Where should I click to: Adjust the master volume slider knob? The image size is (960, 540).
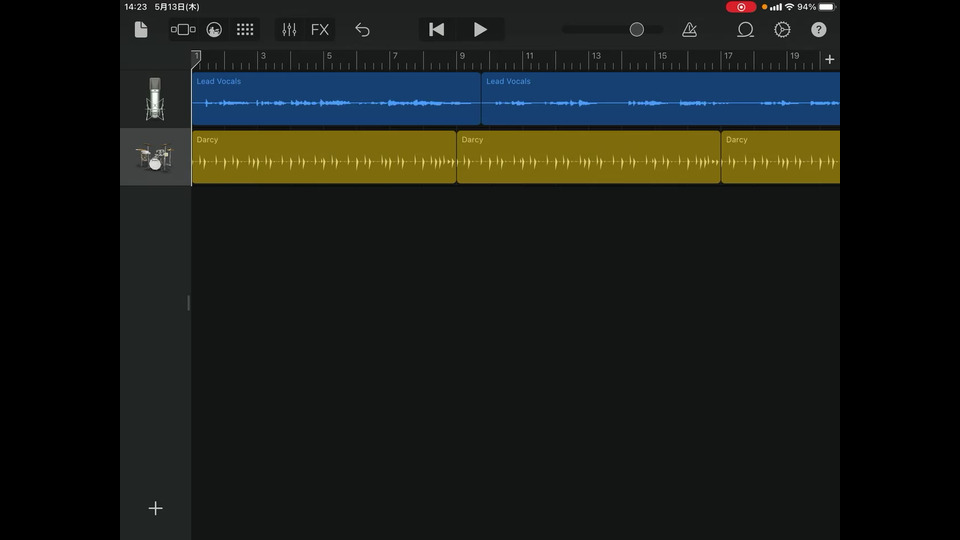coord(637,29)
